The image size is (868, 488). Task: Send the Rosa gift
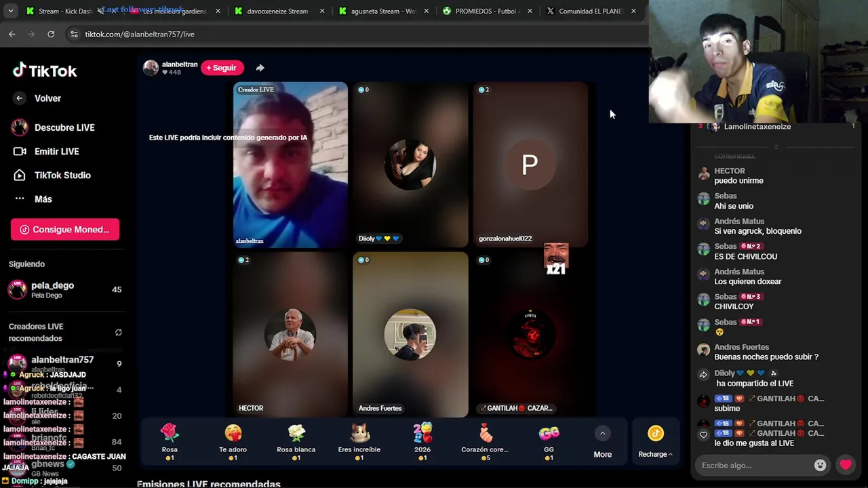170,441
